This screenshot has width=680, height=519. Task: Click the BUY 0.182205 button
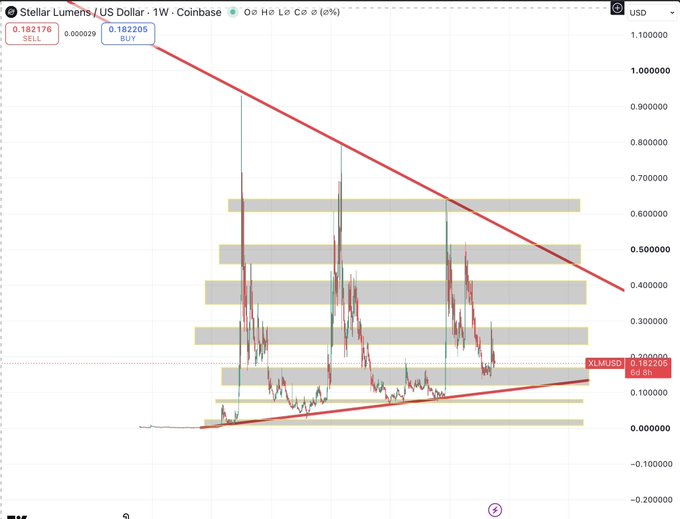point(128,34)
